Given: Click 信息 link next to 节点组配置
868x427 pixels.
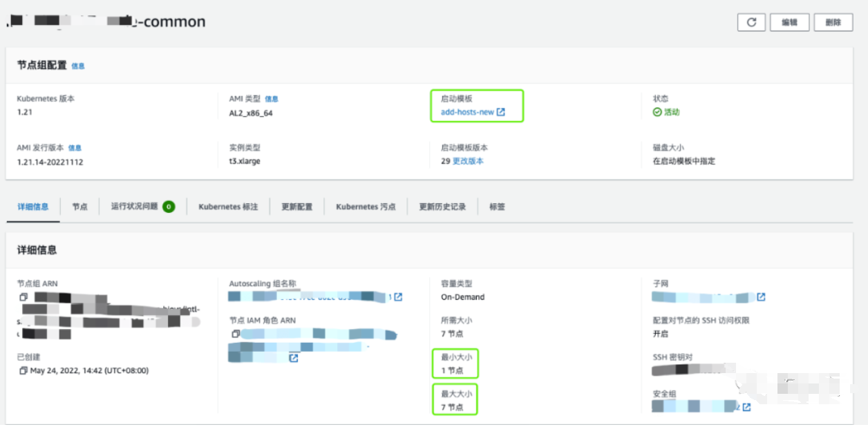Looking at the screenshot, I should [78, 66].
